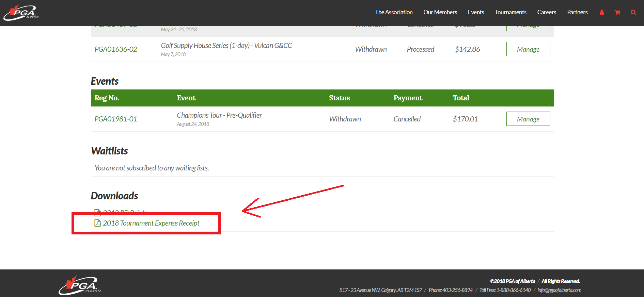Click PDF icon beside 2018 PD Points
Viewport: 644px width, 297px height.
click(98, 213)
